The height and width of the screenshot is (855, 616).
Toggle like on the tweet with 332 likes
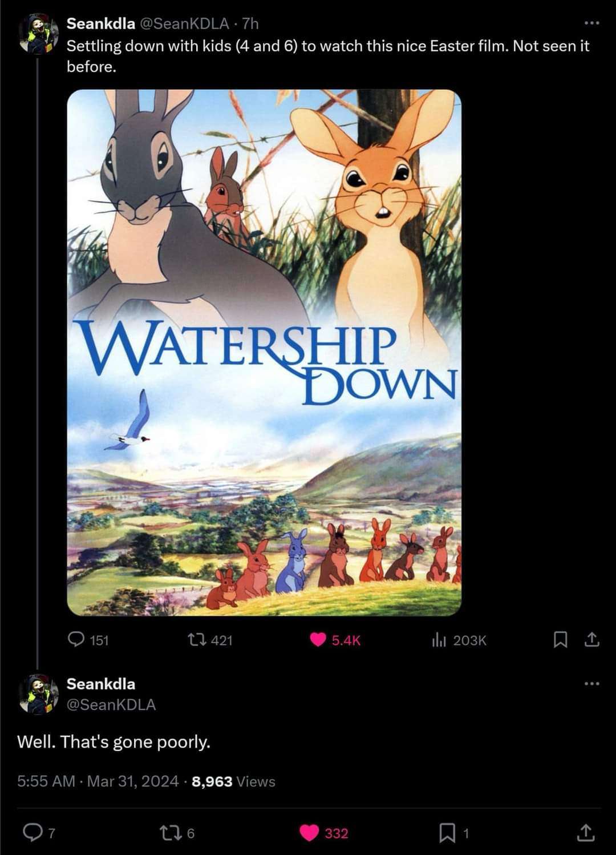(x=310, y=833)
